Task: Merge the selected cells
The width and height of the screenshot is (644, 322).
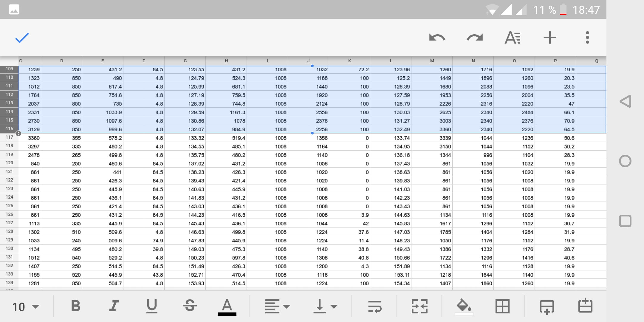Action: click(x=419, y=306)
